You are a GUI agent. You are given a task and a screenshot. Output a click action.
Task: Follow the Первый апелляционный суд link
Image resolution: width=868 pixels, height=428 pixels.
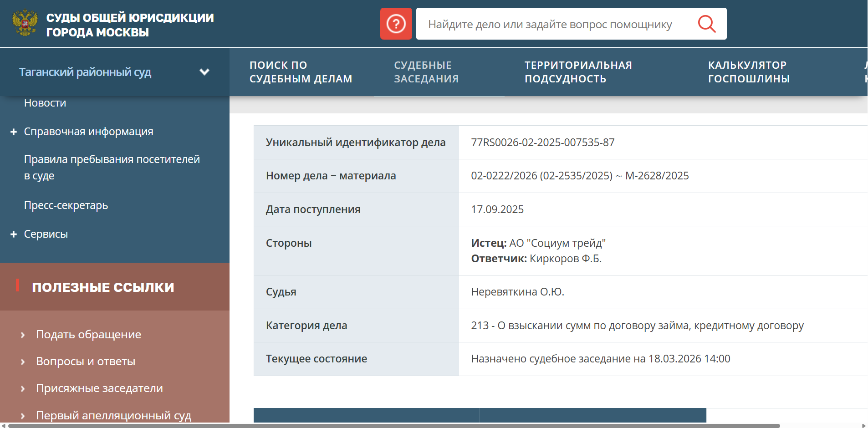[x=114, y=415]
